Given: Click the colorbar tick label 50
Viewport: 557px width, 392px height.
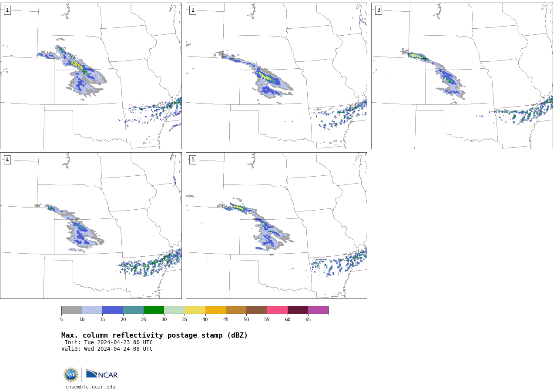Looking at the screenshot, I should tap(246, 320).
